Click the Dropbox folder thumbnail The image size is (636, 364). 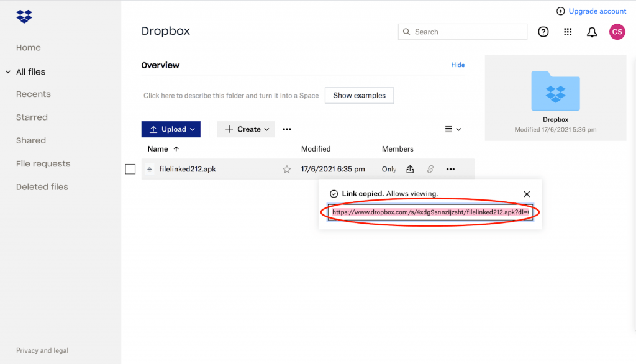(555, 91)
